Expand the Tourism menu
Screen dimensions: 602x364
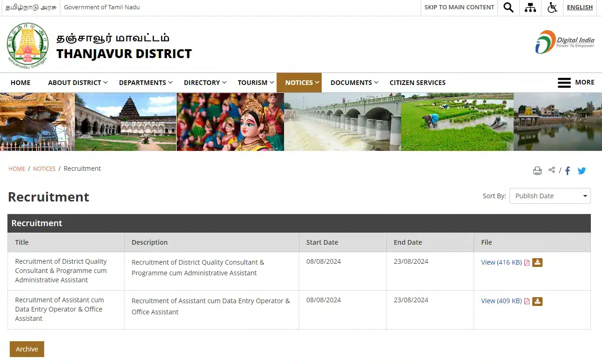[x=256, y=83]
